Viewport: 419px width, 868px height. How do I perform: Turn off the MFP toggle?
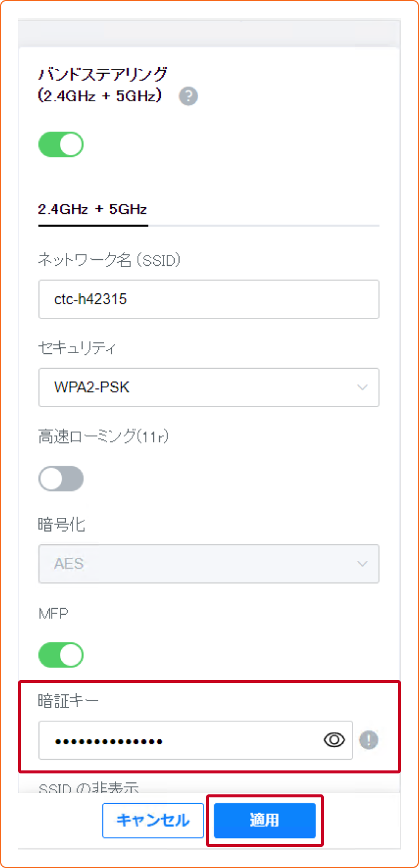coord(60,654)
